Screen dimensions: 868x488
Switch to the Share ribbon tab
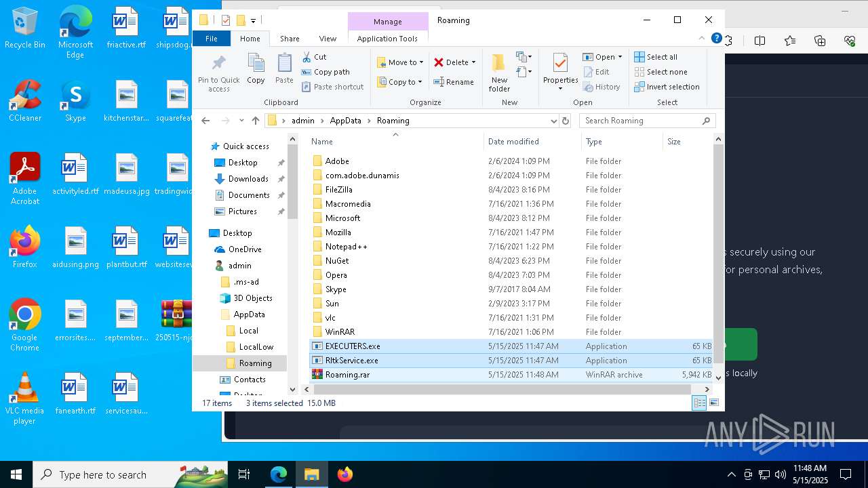[x=290, y=39]
